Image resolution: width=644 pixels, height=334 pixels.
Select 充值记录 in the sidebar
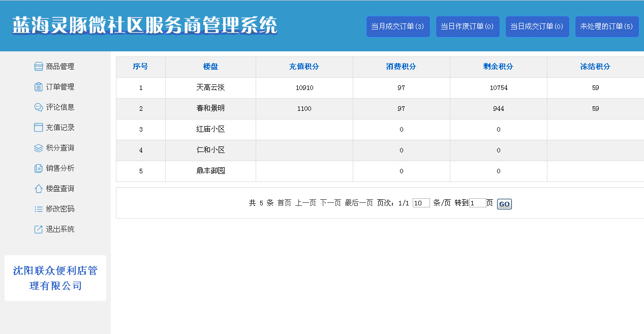click(x=60, y=128)
